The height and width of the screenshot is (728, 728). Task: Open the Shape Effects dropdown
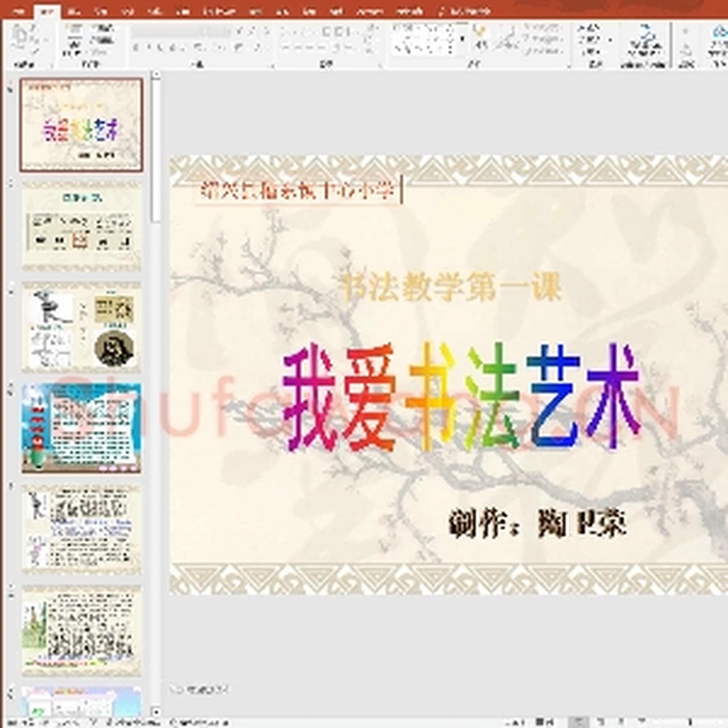point(544,50)
